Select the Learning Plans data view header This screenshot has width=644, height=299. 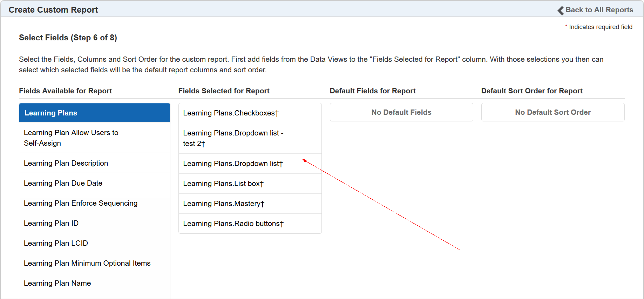click(x=95, y=113)
